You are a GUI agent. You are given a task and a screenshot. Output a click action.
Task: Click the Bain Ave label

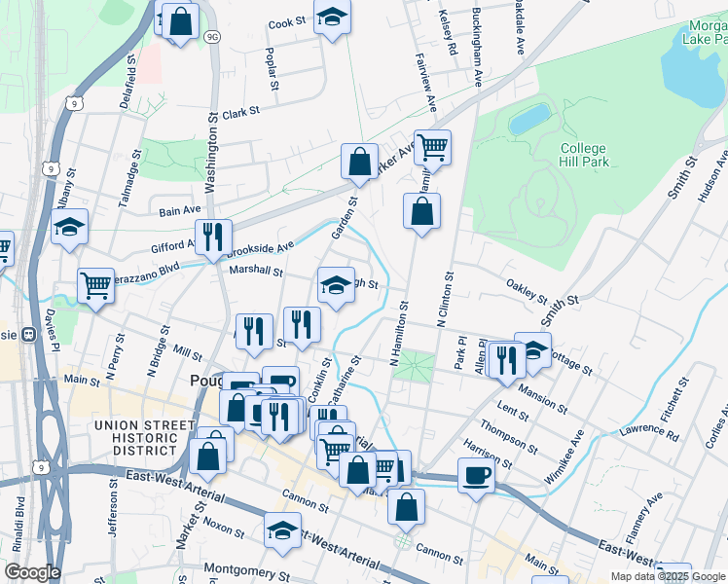pos(180,211)
